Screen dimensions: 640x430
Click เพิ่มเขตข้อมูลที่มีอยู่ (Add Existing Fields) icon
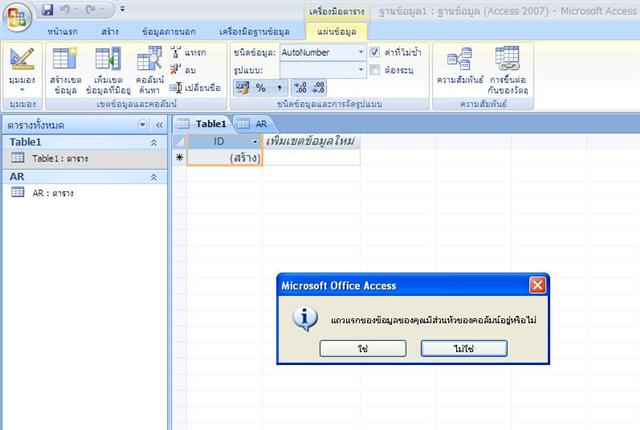[107, 69]
